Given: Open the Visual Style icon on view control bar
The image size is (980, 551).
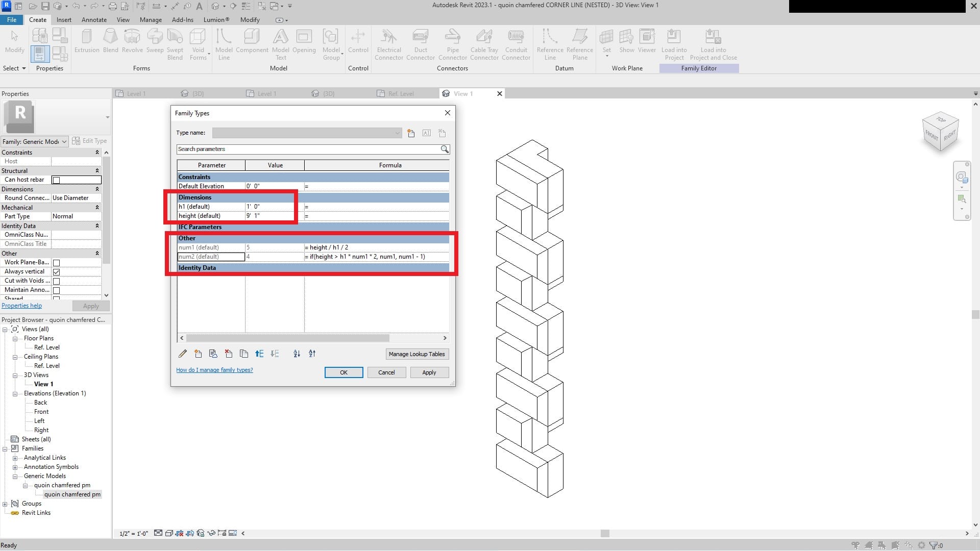Looking at the screenshot, I should (x=168, y=533).
